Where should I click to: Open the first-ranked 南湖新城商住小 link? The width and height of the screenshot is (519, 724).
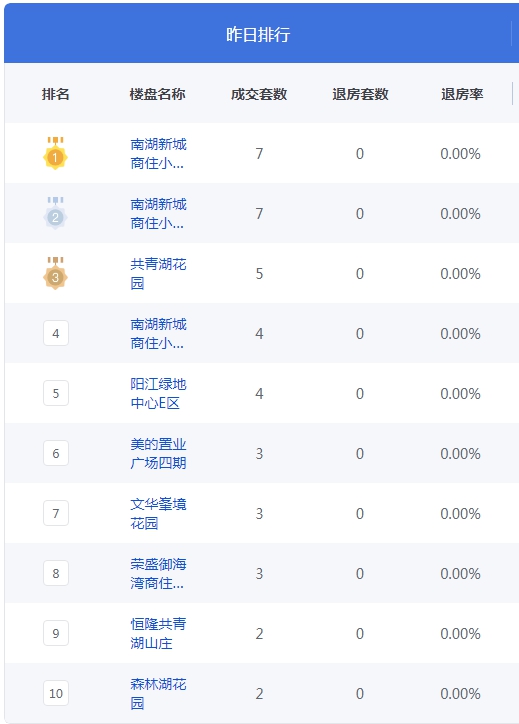158,153
